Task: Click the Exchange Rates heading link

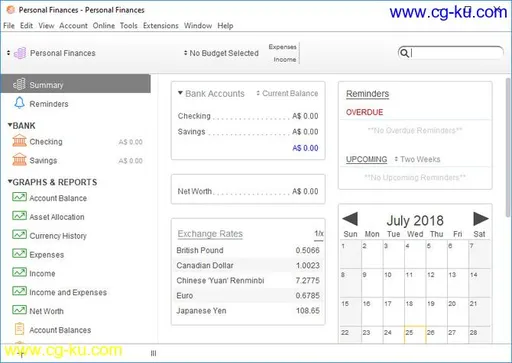Action: pyautogui.click(x=210, y=234)
